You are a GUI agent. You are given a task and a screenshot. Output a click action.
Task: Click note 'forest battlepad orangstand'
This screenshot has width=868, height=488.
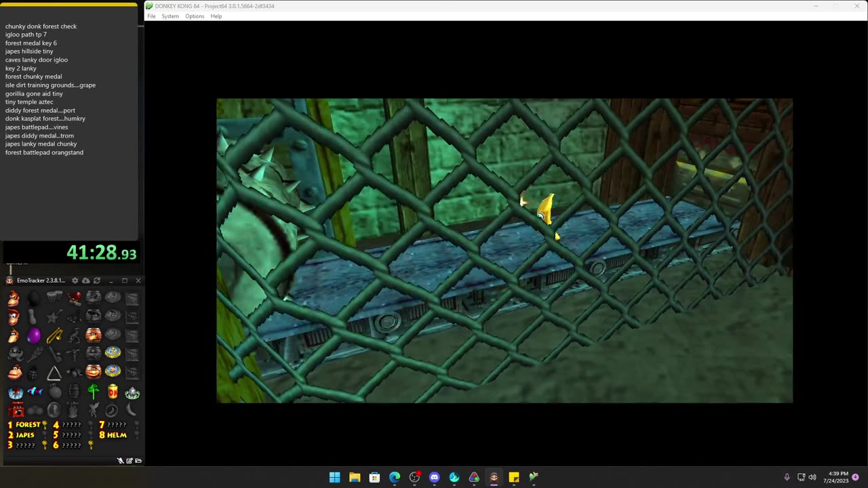[44, 152]
